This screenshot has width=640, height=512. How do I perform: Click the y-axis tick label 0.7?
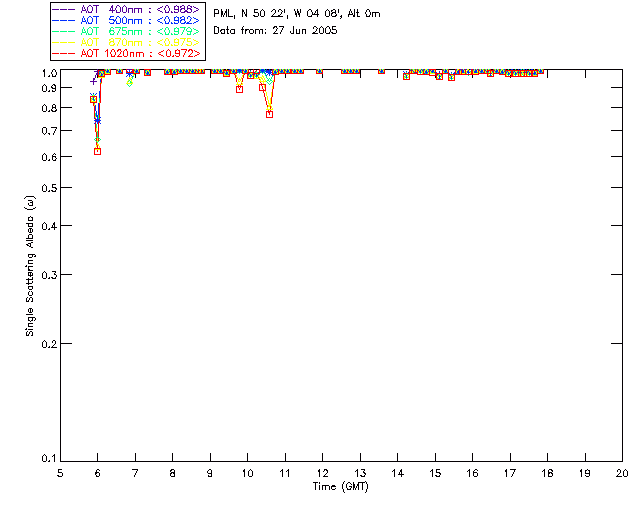point(49,131)
